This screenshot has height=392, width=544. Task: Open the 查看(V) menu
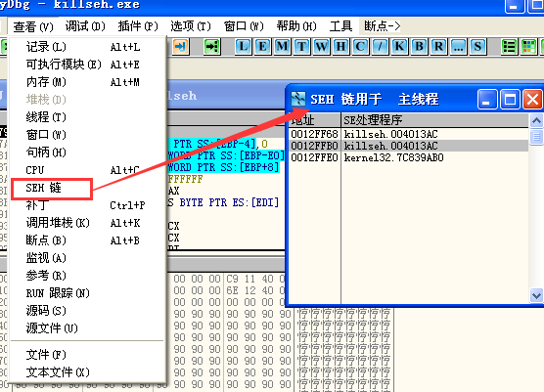click(33, 26)
